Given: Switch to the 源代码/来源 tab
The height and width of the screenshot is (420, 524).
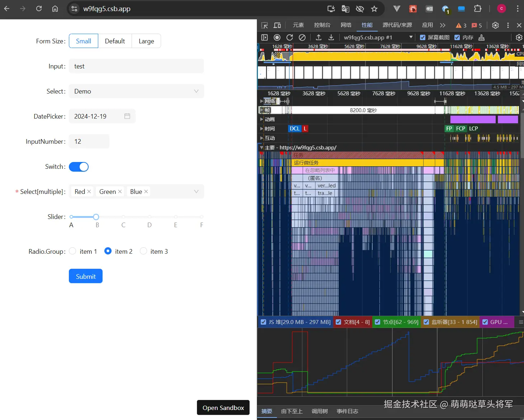Looking at the screenshot, I should click(x=397, y=25).
